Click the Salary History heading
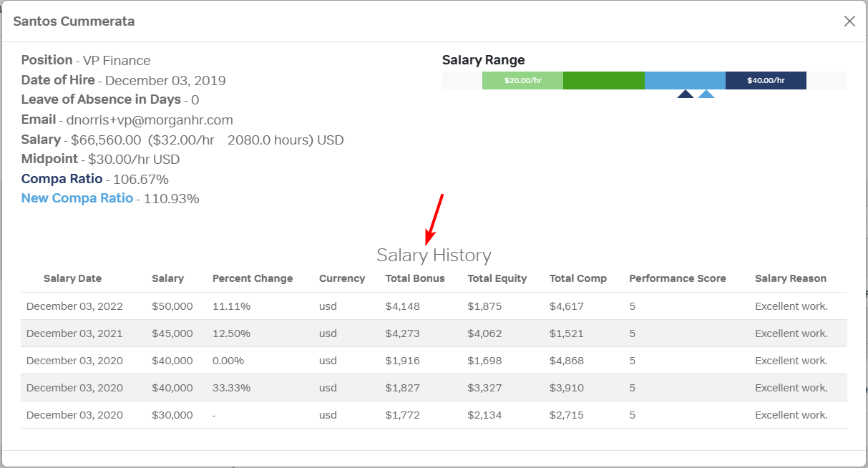868x468 pixels. [x=434, y=255]
